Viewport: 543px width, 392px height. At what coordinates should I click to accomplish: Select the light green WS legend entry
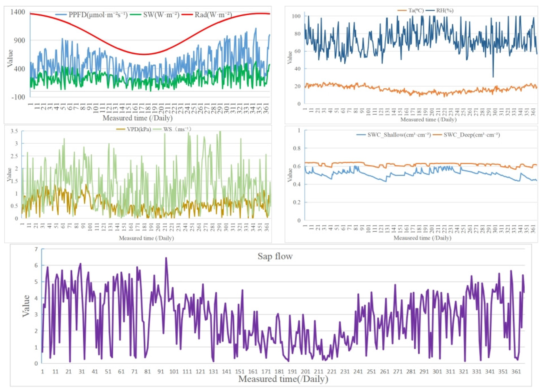point(177,129)
